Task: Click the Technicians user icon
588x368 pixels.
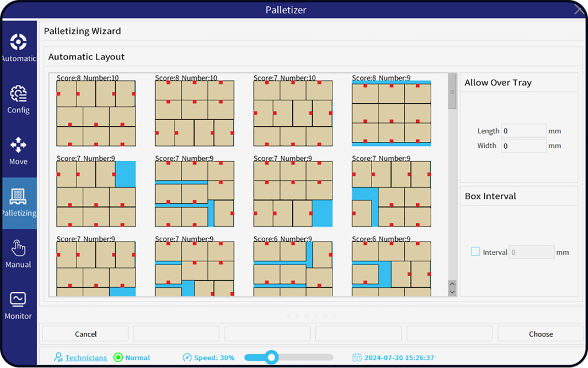Action: pyautogui.click(x=58, y=358)
